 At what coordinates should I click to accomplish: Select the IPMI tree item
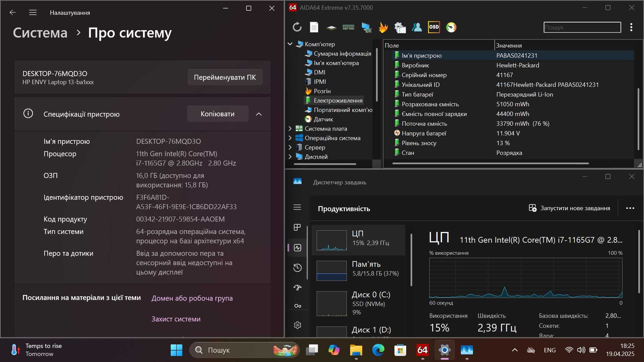click(316, 81)
